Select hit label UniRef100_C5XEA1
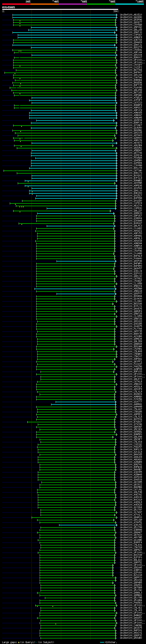 click(131, 50)
